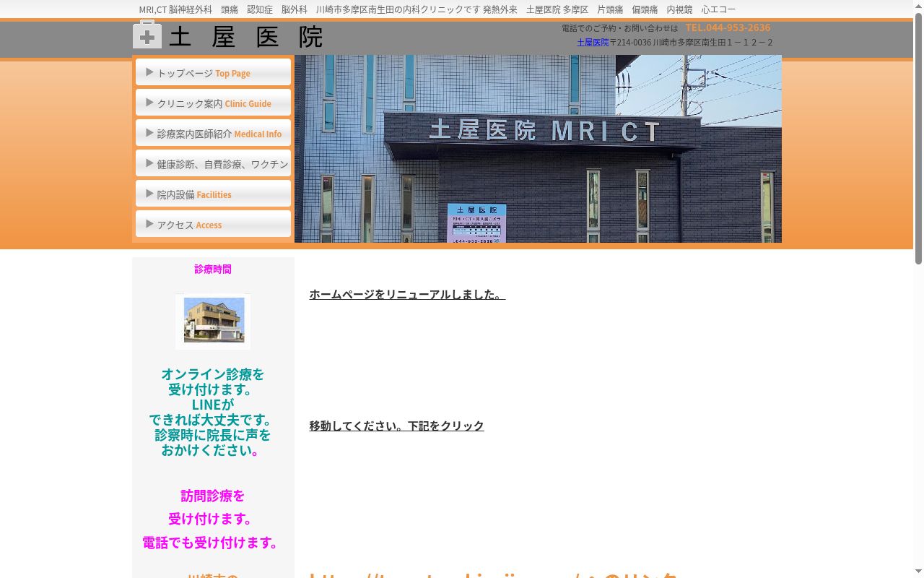
Task: Click the 電話でも受け付けます。 text
Action: [x=212, y=543]
